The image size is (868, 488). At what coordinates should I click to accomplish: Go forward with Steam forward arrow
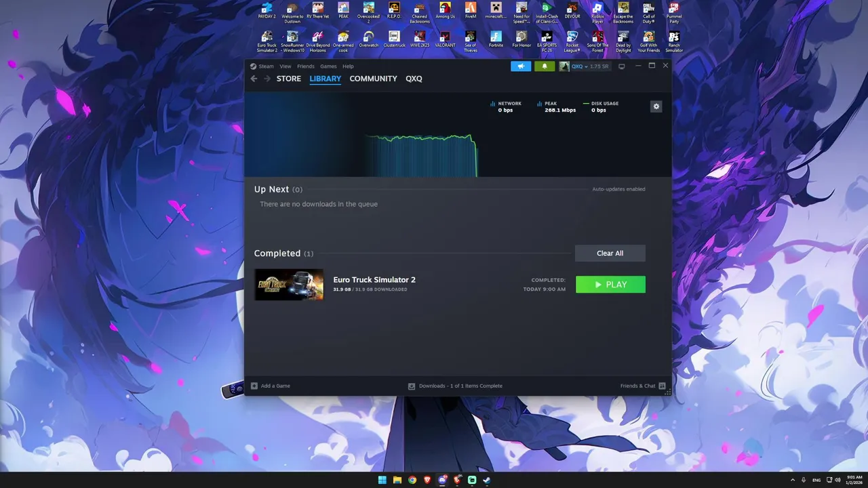tap(267, 79)
